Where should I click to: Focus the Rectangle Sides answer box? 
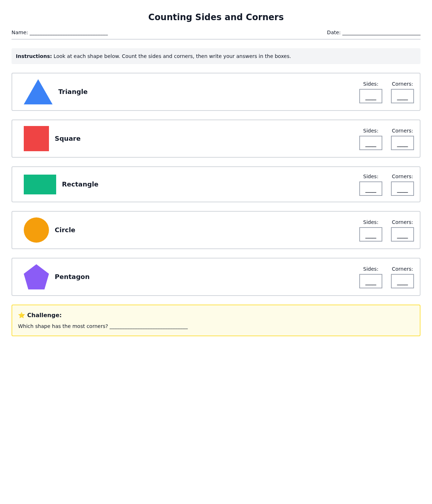[x=370, y=189]
